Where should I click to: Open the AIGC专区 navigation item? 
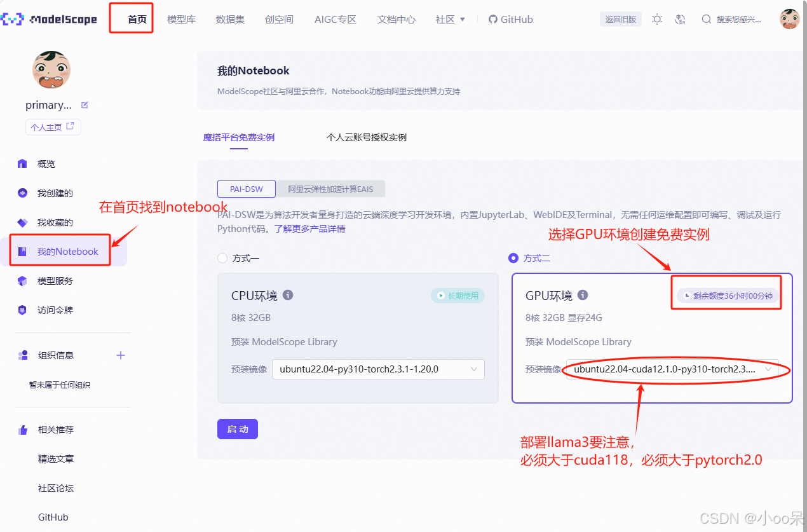(336, 19)
